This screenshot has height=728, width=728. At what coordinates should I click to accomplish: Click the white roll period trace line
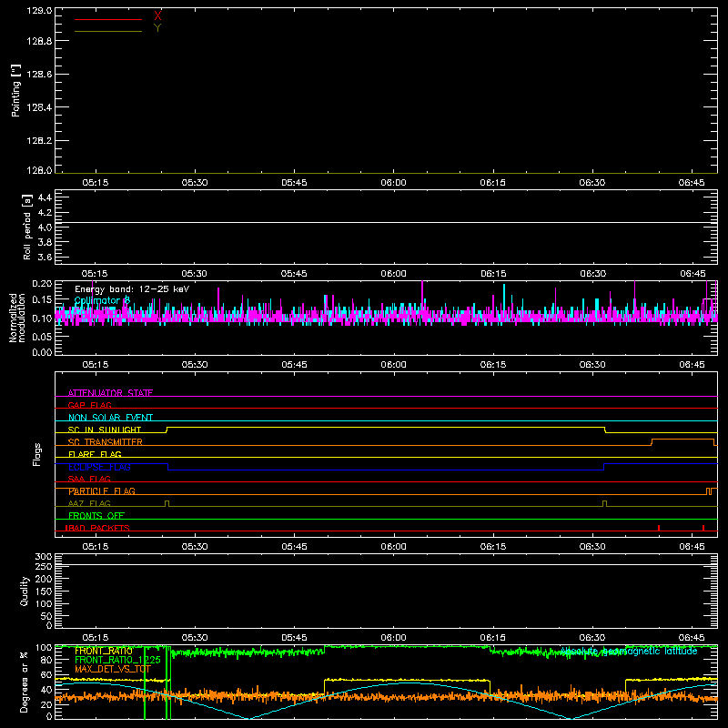[386, 222]
